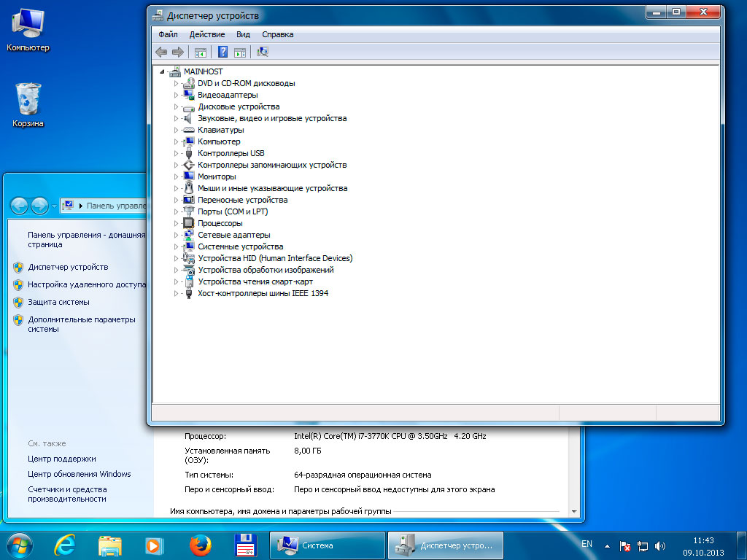
Task: Select the Сетевые адаптеры category icon
Action: (188, 235)
